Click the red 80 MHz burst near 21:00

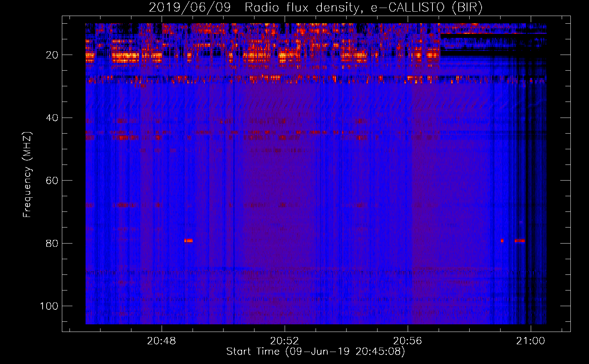click(x=520, y=241)
